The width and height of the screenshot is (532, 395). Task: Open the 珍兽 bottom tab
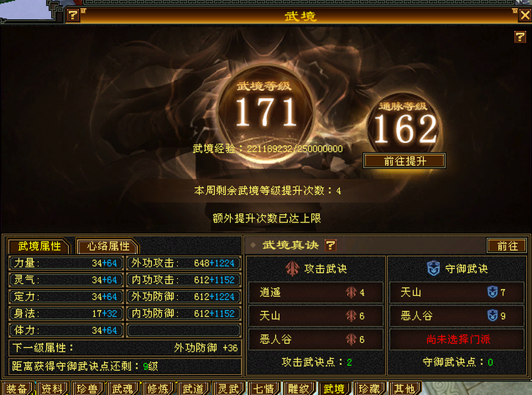tap(87, 388)
